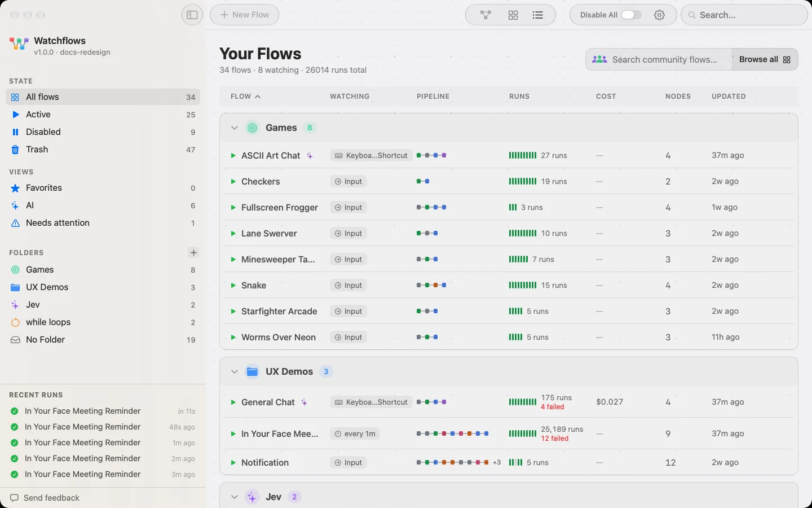Viewport: 812px width, 508px height.
Task: Click the 'every 1m' trigger badge
Action: [355, 433]
